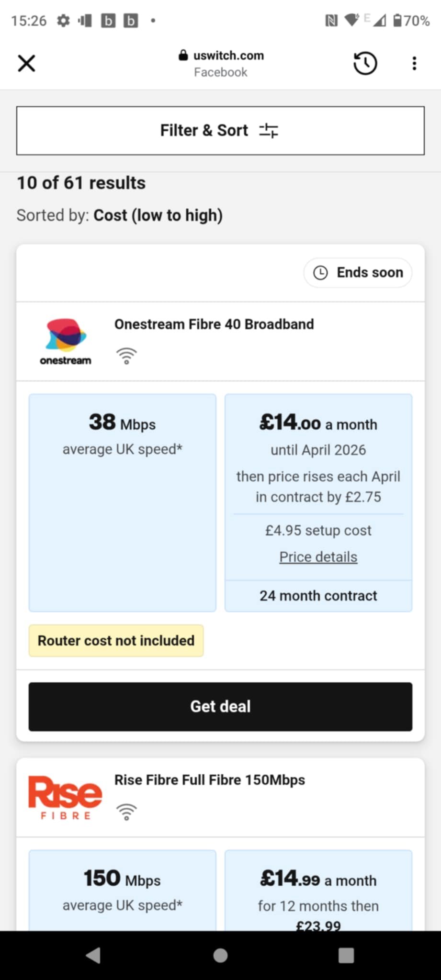Tap the Router cost not included label
The width and height of the screenshot is (441, 980).
[x=116, y=640]
